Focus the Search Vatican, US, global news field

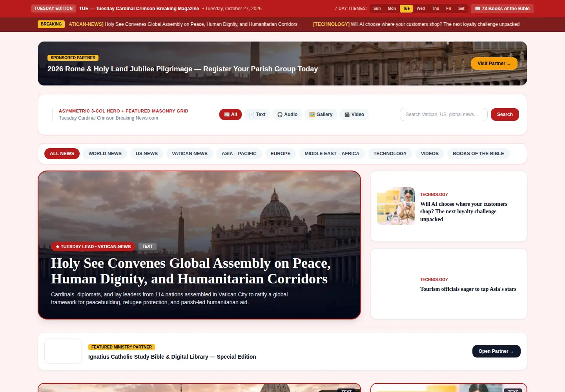click(443, 114)
